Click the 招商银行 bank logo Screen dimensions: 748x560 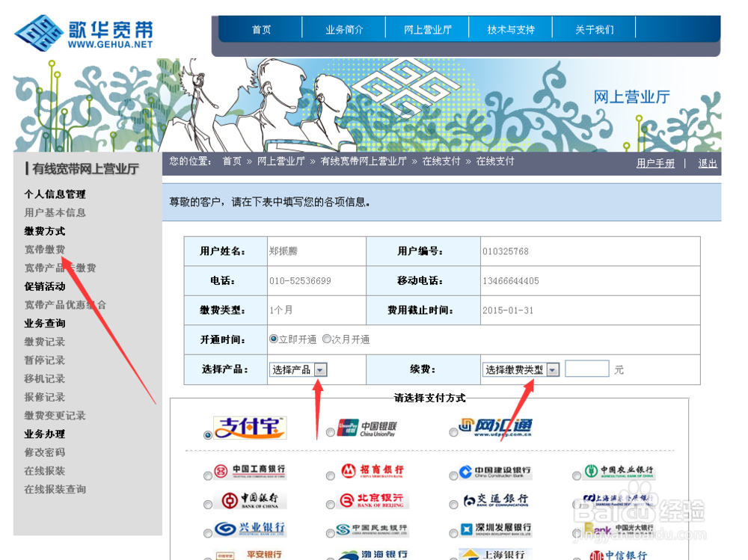pos(373,471)
